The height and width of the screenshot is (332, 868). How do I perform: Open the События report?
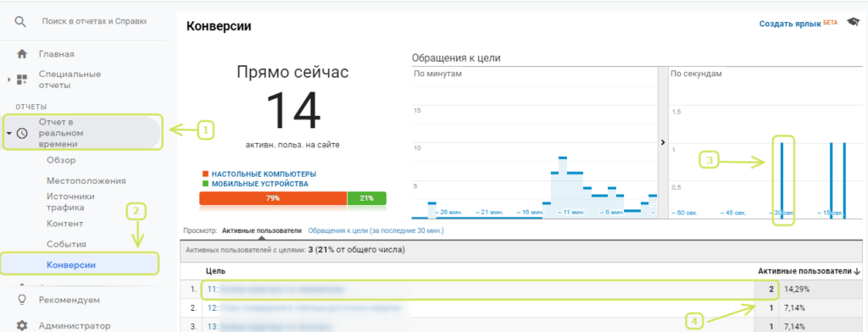click(x=66, y=244)
